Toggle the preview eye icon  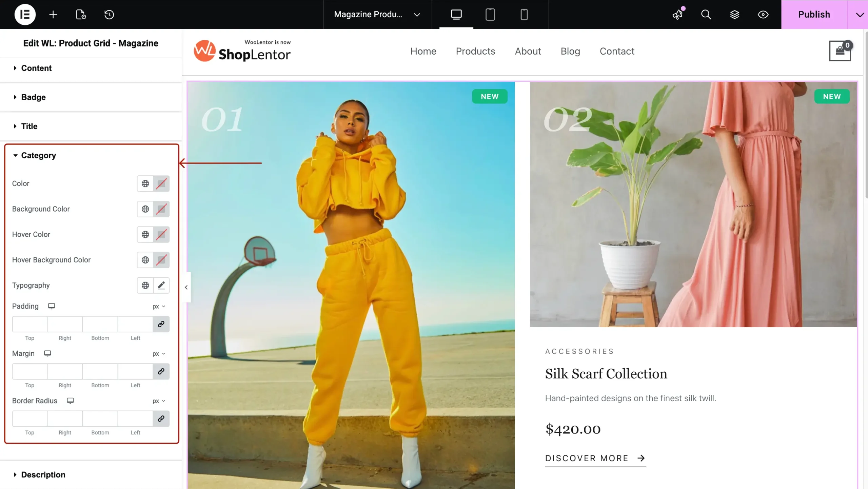point(763,14)
